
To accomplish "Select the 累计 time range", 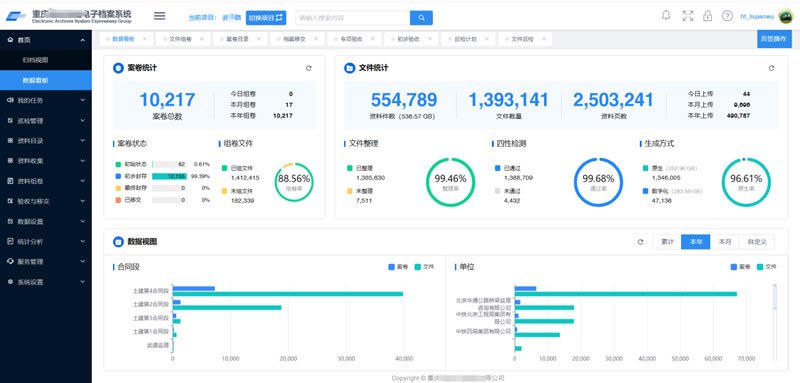I will pyautogui.click(x=667, y=242).
